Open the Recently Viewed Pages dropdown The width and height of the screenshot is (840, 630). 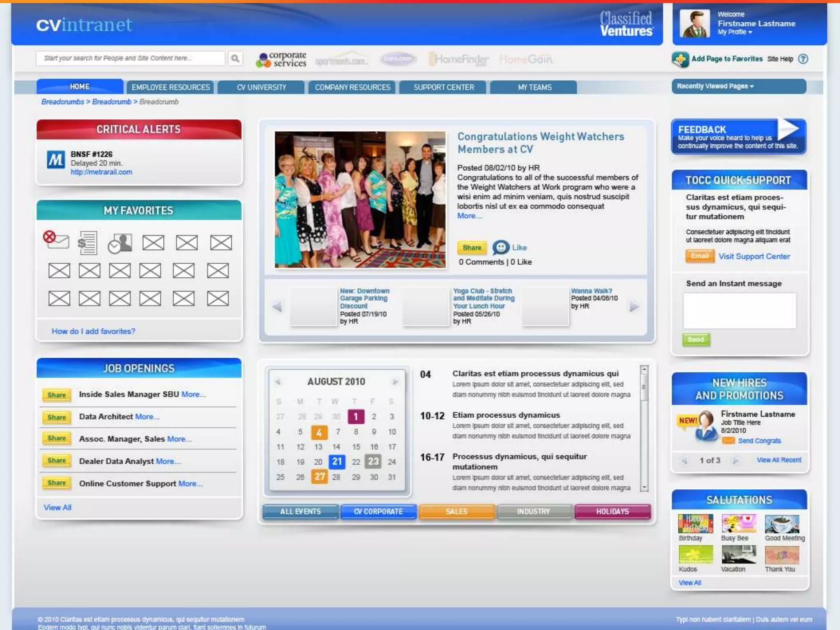pyautogui.click(x=715, y=86)
